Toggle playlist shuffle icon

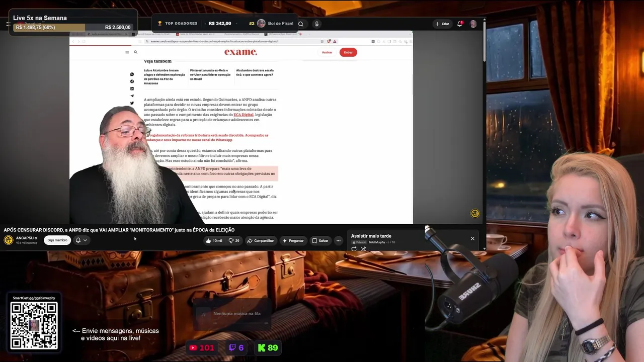tap(363, 249)
